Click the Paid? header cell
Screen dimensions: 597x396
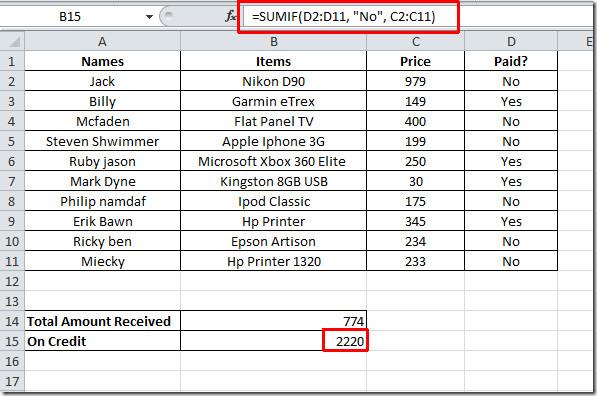point(511,61)
